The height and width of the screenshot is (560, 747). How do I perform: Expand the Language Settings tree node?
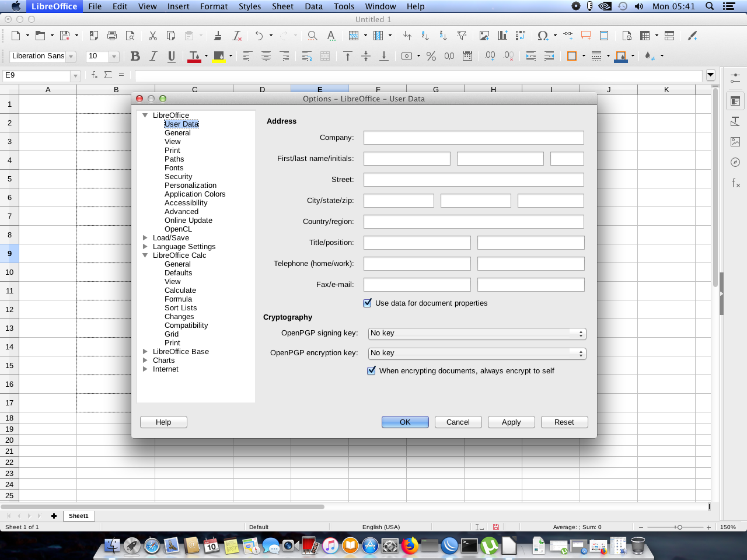point(145,247)
